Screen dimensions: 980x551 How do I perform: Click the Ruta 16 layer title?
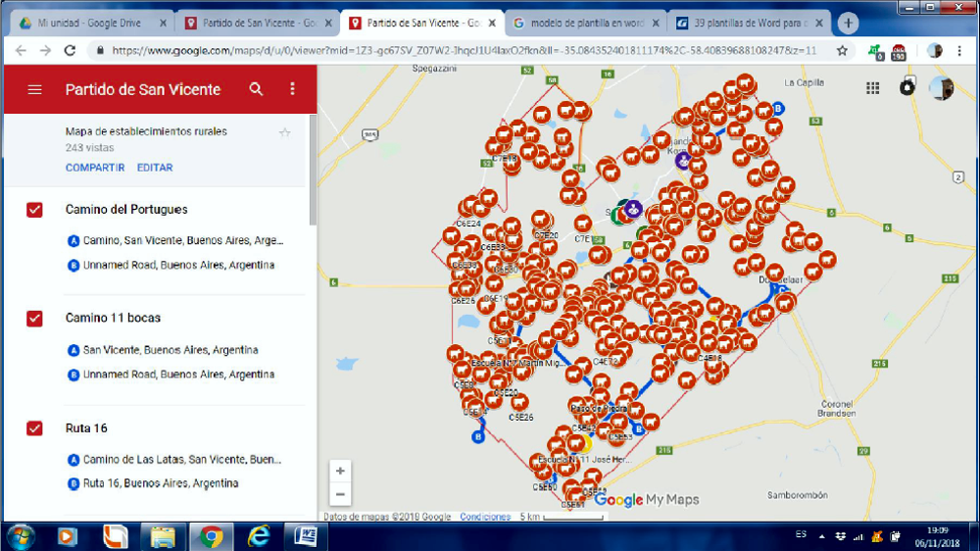coord(86,428)
